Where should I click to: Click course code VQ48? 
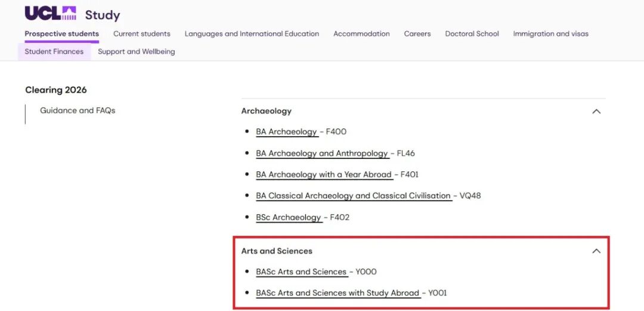pos(470,196)
